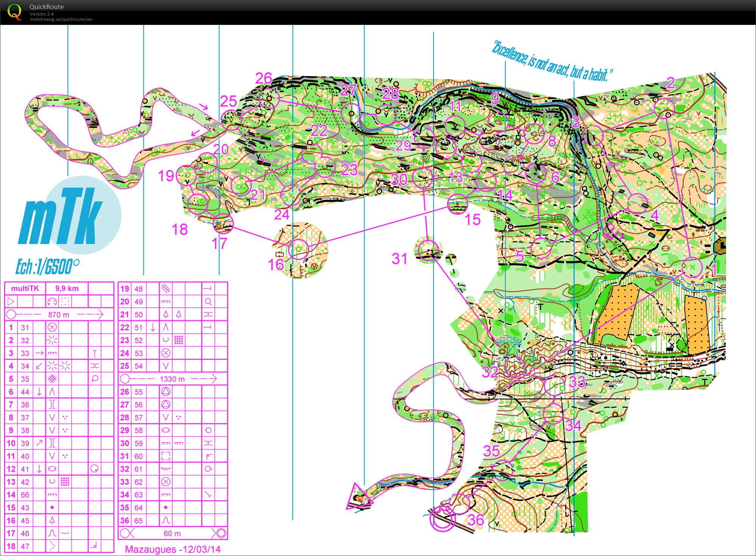Click code 65 in table row 36
The width and height of the screenshot is (756, 556).
point(139,520)
